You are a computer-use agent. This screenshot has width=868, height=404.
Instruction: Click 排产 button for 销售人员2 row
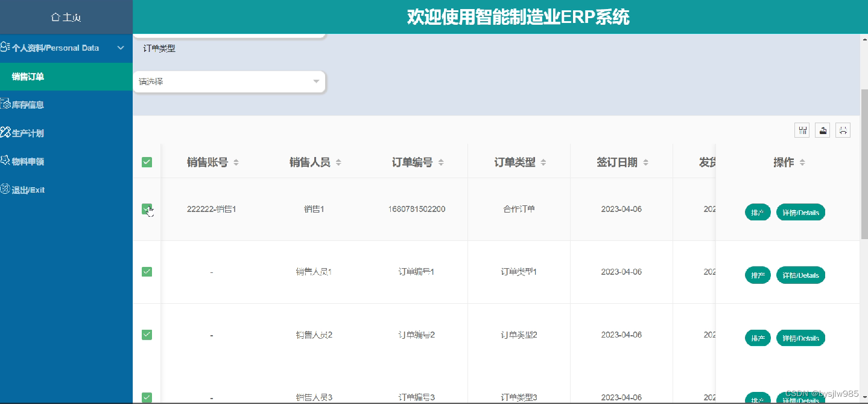click(758, 338)
